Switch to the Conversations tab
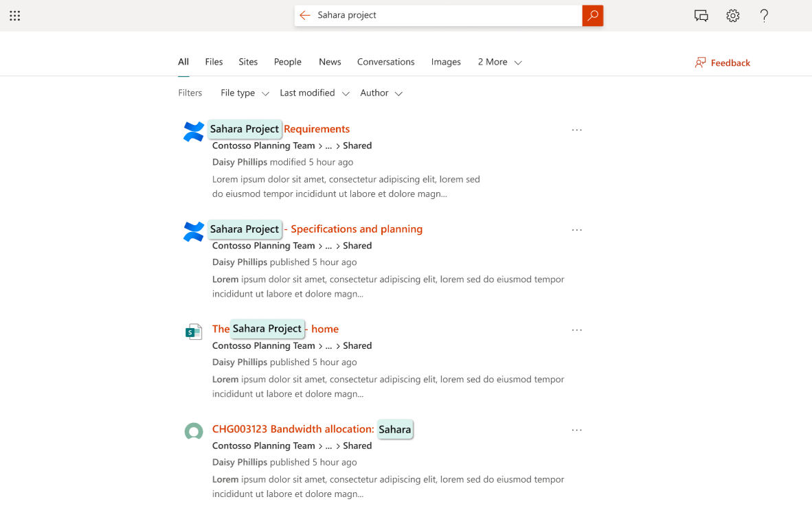 pyautogui.click(x=385, y=62)
